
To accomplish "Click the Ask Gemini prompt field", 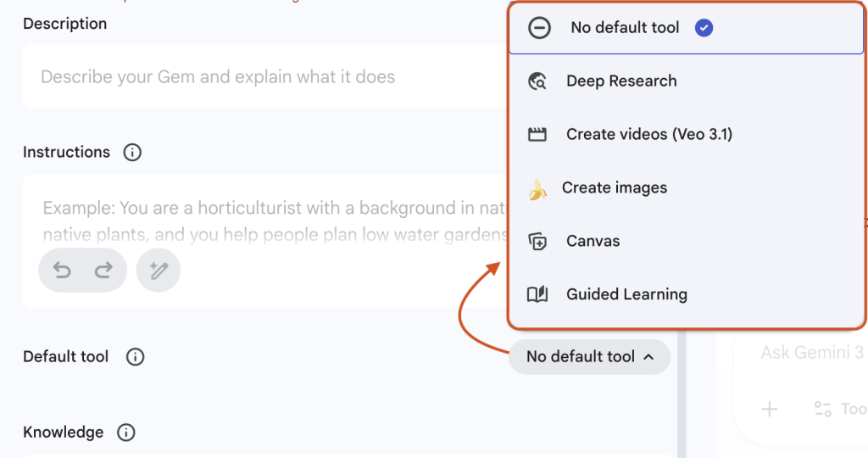I will (x=810, y=353).
